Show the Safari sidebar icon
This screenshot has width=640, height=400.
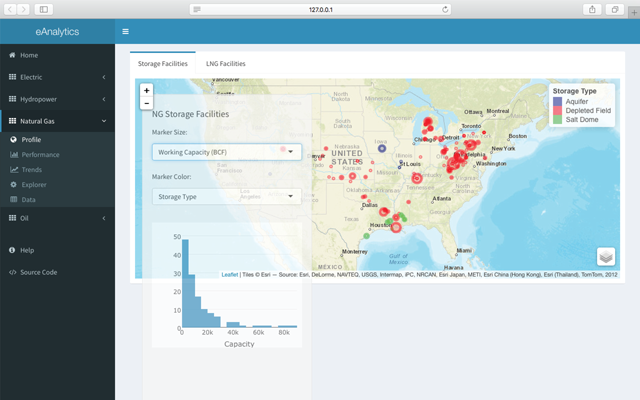click(x=44, y=9)
